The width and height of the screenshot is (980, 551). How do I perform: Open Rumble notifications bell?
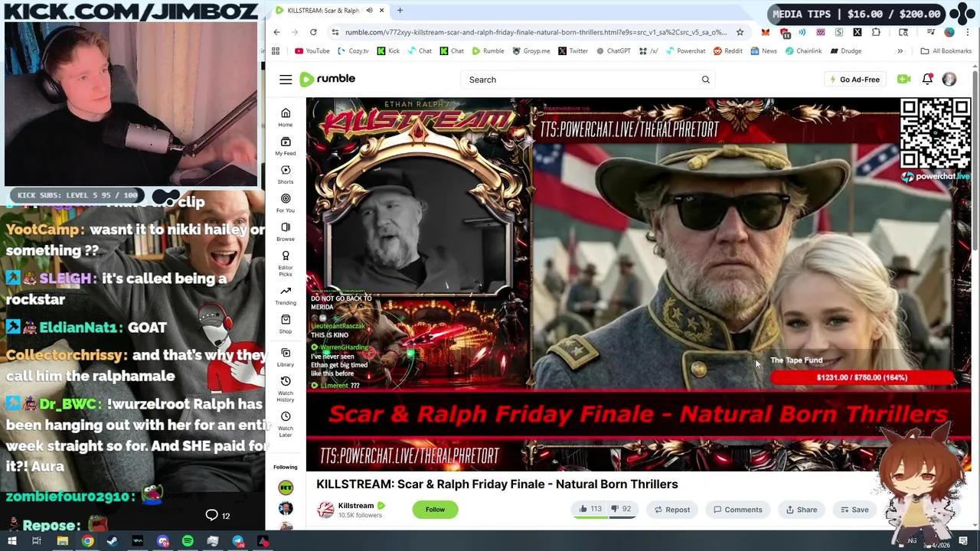(927, 79)
